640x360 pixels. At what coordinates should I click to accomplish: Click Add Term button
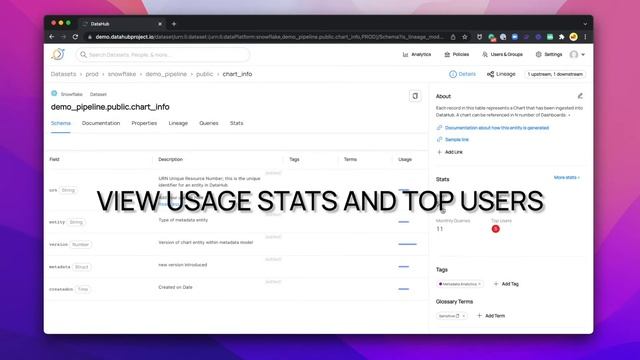coord(491,316)
